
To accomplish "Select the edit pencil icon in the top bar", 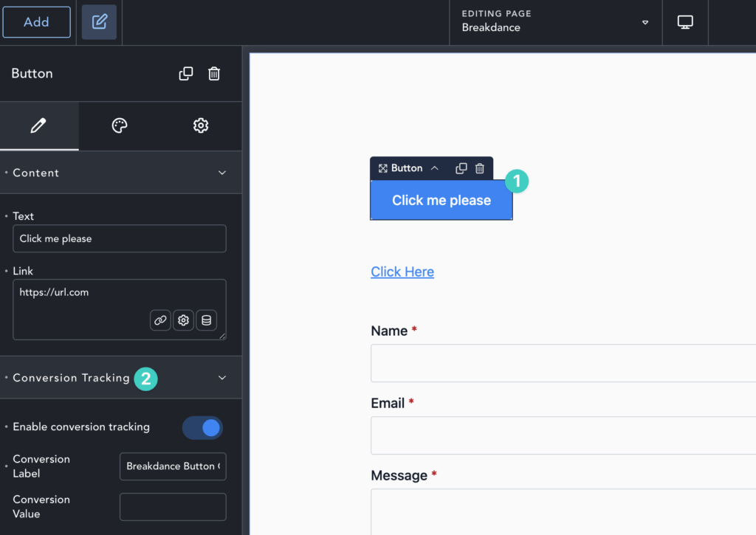I will tap(98, 21).
